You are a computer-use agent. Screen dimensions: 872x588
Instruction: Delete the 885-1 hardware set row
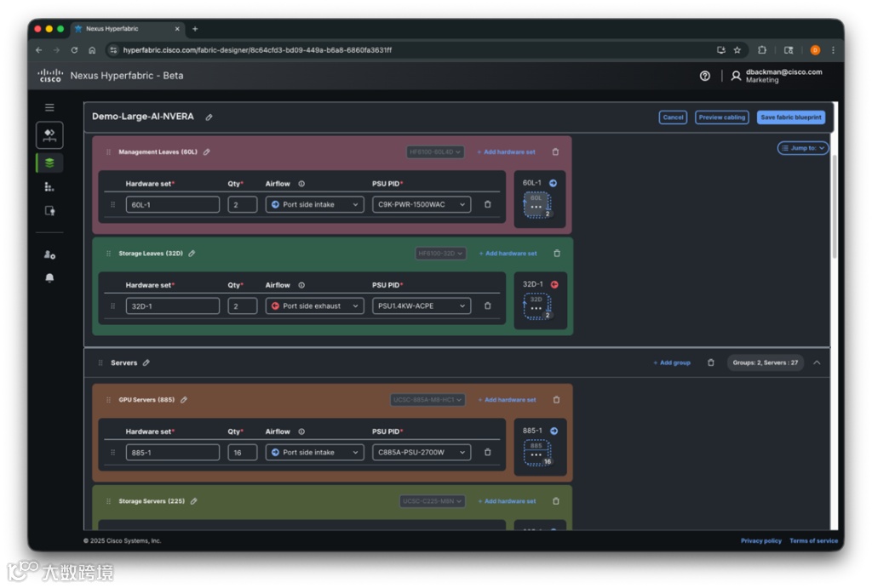[488, 453]
